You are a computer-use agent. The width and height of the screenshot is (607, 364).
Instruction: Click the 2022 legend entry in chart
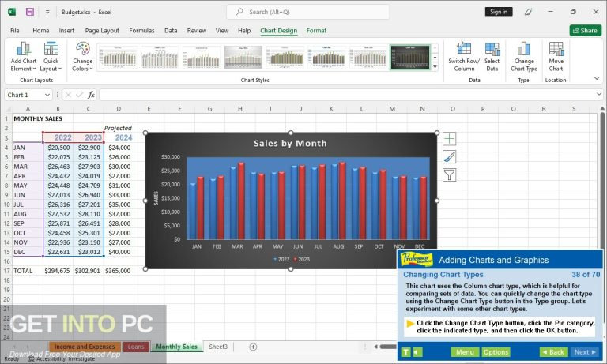click(281, 260)
